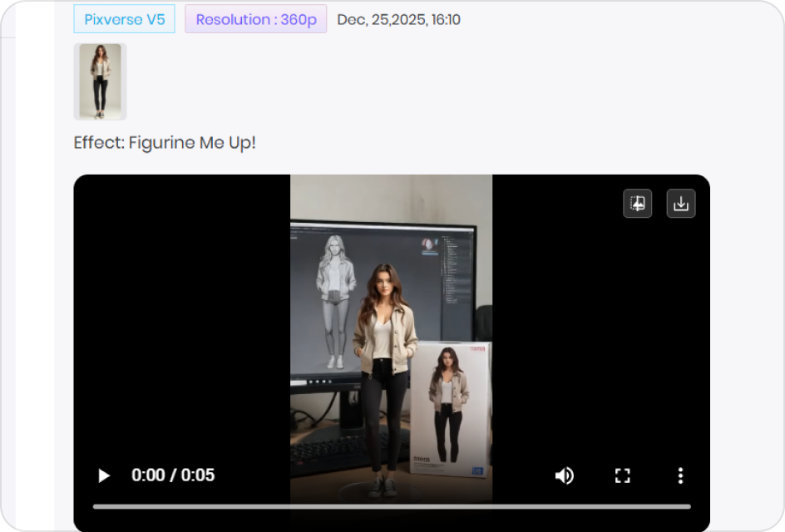This screenshot has width=785, height=532.
Task: Click the speaker icon in the player
Action: tap(565, 475)
